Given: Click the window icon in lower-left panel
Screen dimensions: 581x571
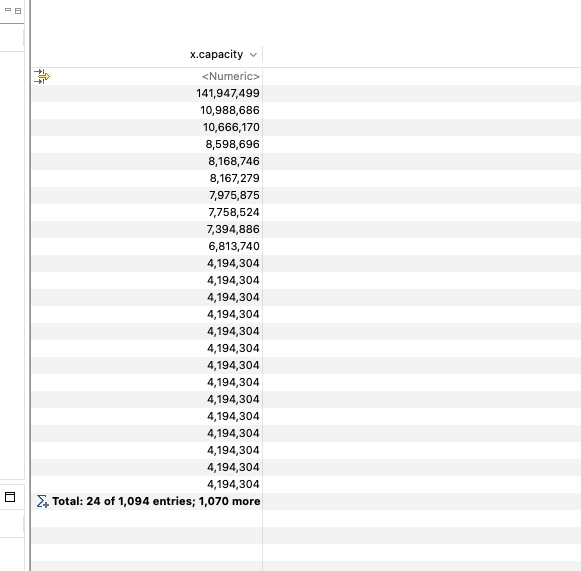Looking at the screenshot, I should click(10, 497).
